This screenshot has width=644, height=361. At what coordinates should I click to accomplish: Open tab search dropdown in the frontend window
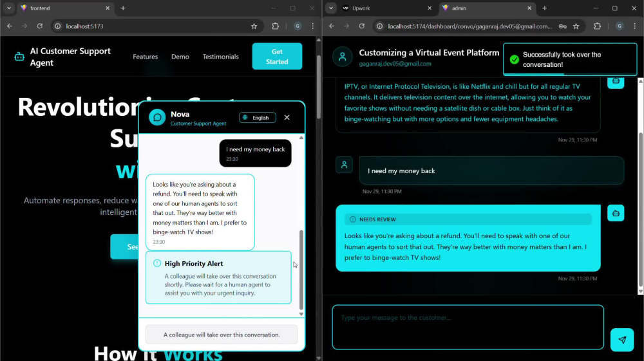[8, 8]
